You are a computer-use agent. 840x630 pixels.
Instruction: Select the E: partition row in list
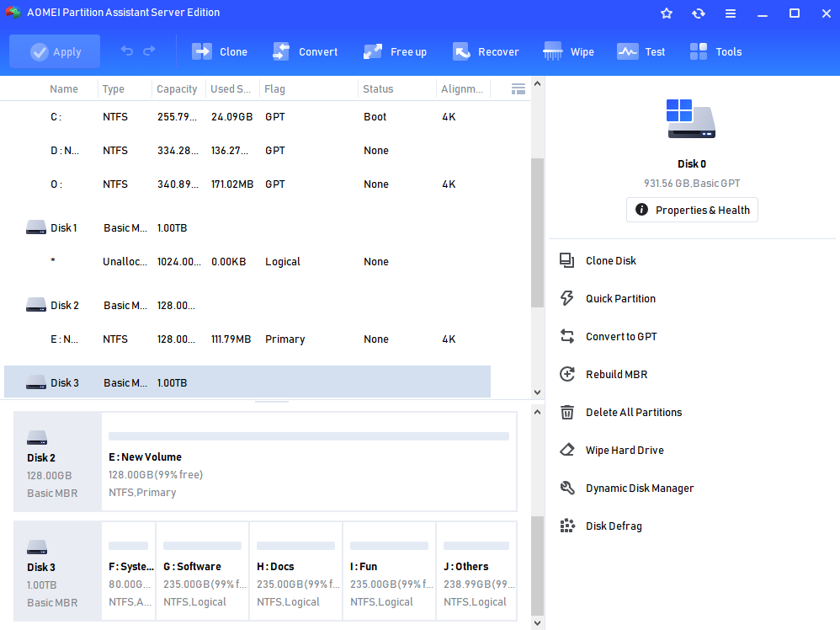247,339
